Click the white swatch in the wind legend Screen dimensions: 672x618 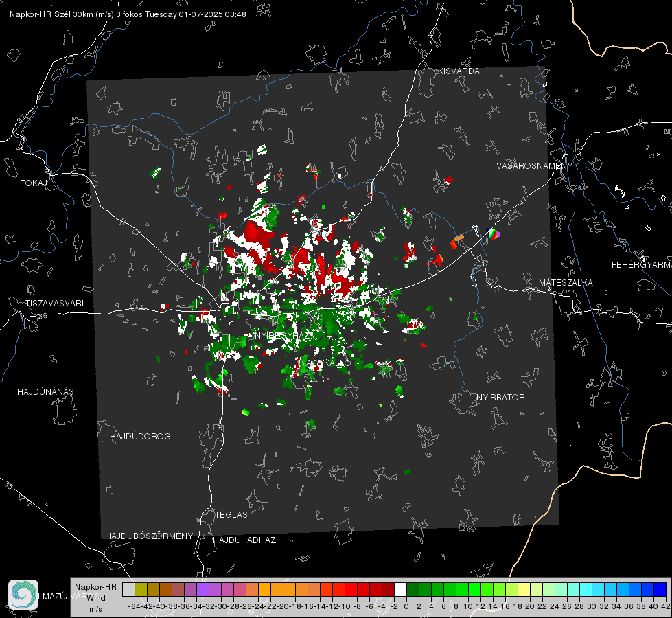pos(400,589)
